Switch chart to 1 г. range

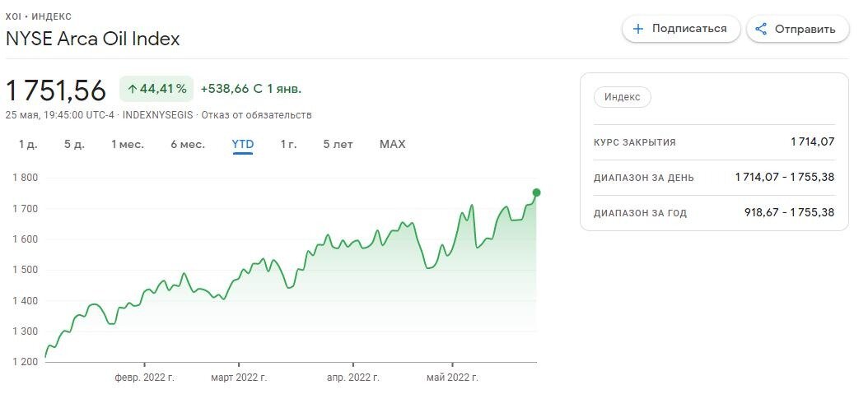[x=288, y=144]
